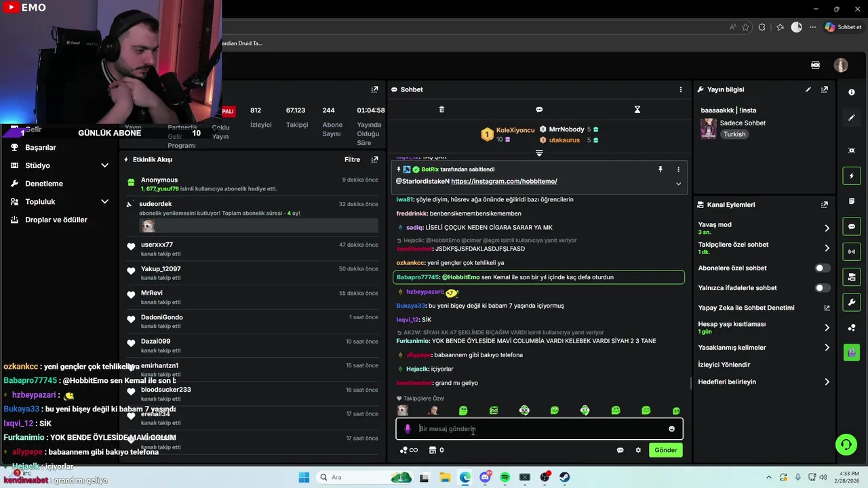Open Hedefleri belirleyin arrow
Image resolution: width=868 pixels, height=488 pixels.
tap(827, 382)
